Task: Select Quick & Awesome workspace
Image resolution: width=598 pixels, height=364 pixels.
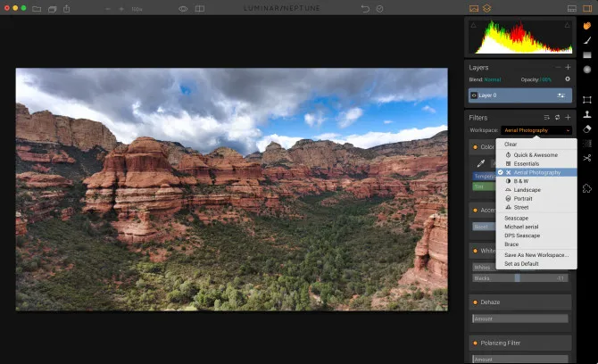Action: pyautogui.click(x=536, y=153)
